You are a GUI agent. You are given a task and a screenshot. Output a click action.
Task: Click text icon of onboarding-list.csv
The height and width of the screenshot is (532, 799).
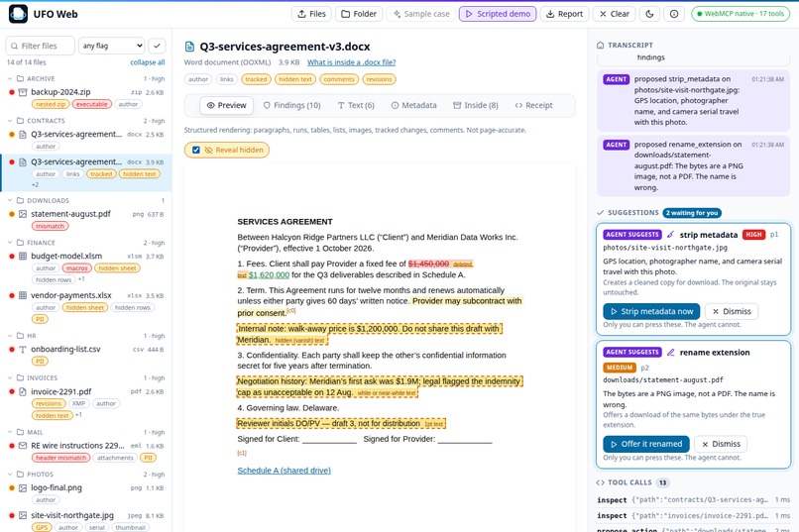23,350
